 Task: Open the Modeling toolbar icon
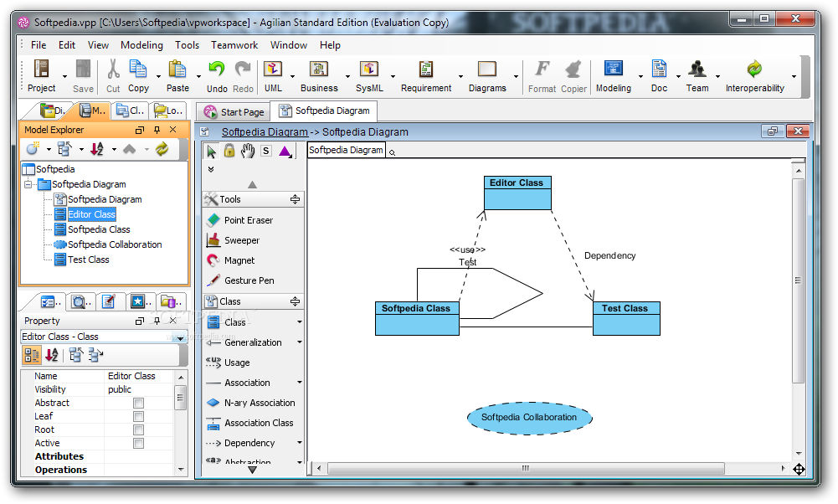614,69
